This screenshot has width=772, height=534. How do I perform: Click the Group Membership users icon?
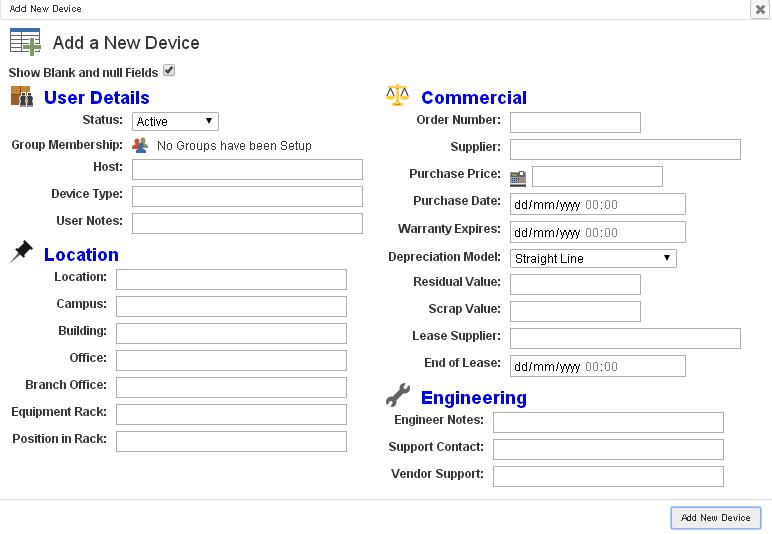tap(140, 145)
